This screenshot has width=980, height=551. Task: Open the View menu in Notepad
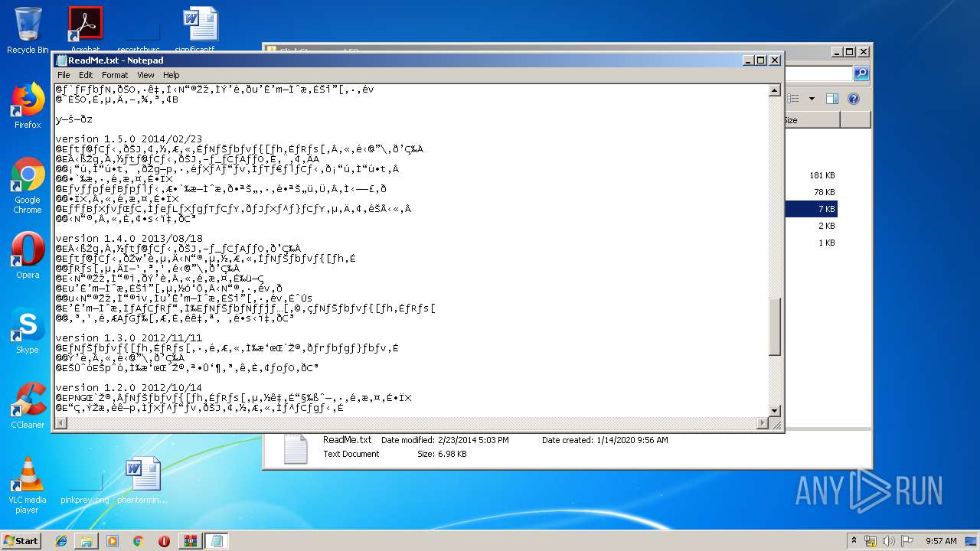click(x=145, y=75)
